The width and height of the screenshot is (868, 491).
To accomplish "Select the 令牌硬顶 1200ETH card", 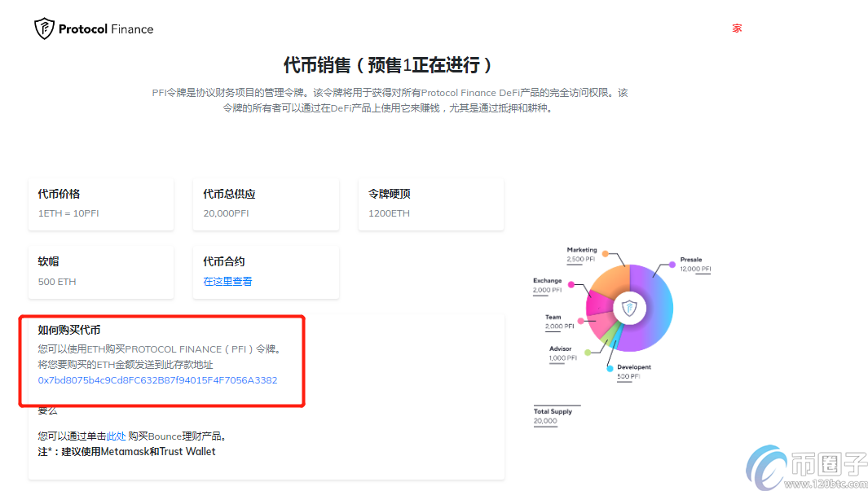I will (430, 204).
